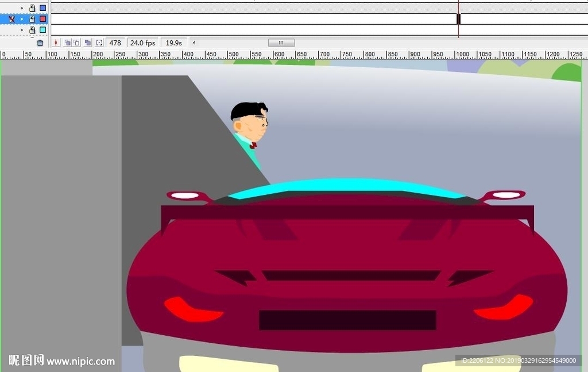Unlock the blue-outlined top layer
The width and height of the screenshot is (588, 372).
[32, 7]
